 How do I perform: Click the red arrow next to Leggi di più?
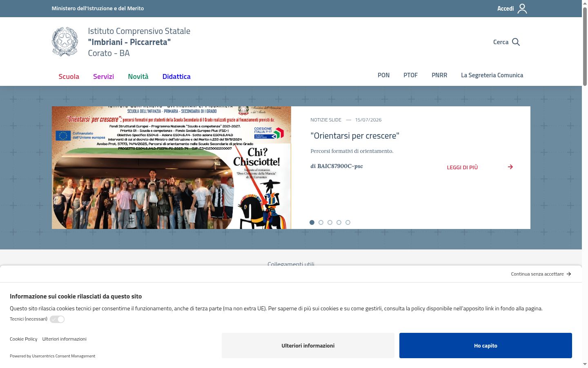coord(510,167)
